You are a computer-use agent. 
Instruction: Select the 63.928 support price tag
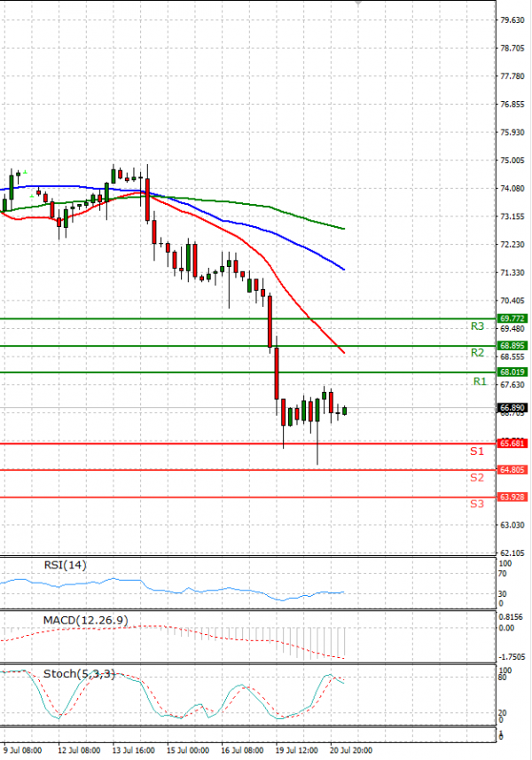(512, 497)
